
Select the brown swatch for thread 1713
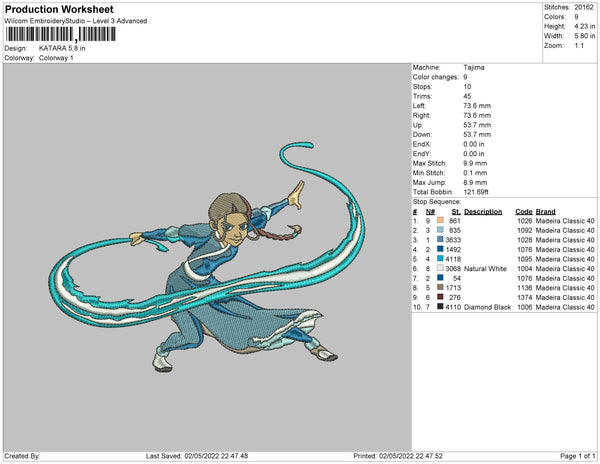click(440, 287)
